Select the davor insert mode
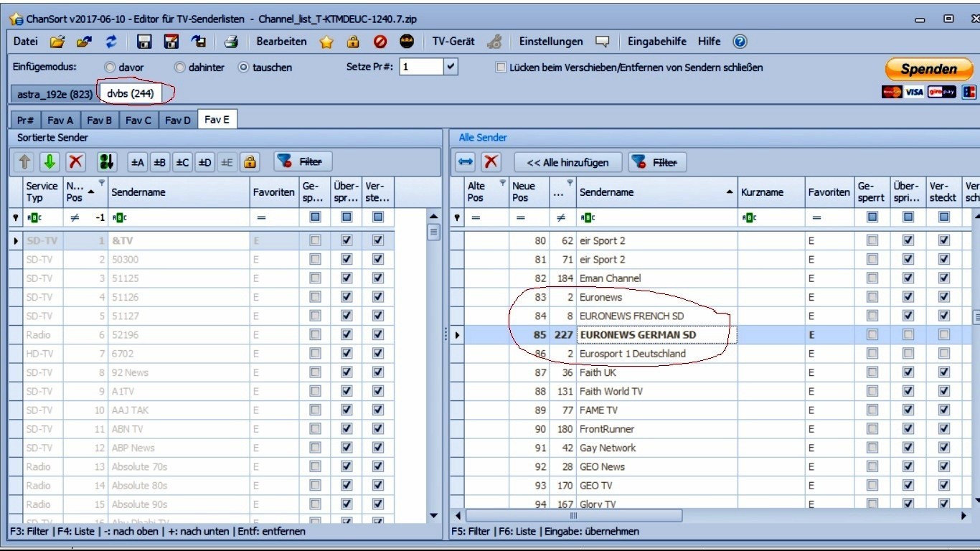Image resolution: width=980 pixels, height=551 pixels. tap(110, 67)
